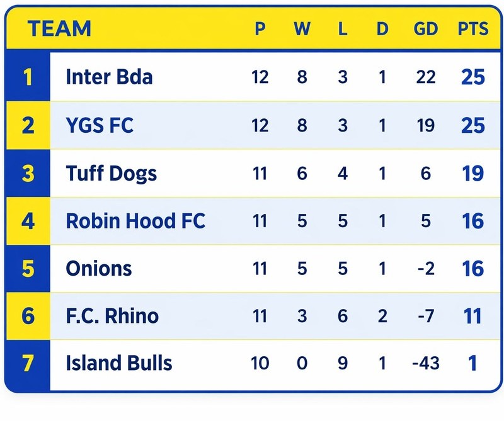The width and height of the screenshot is (504, 421).
Task: Select Island Bulls' -43 goal difference
Action: pyautogui.click(x=425, y=363)
